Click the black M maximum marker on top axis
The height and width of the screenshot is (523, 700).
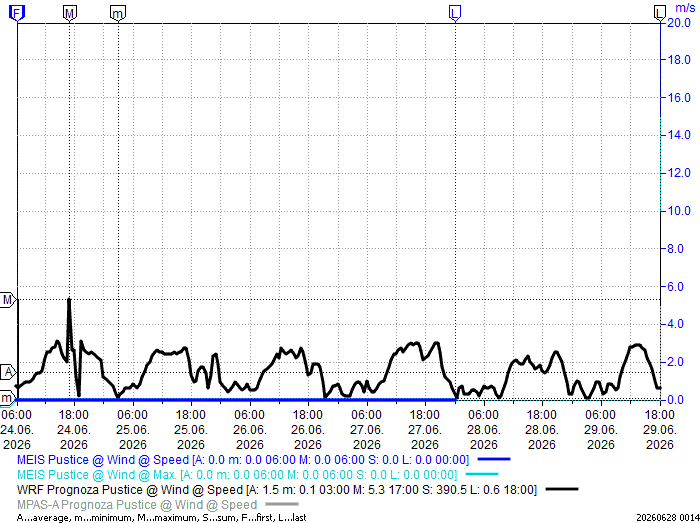[70, 13]
